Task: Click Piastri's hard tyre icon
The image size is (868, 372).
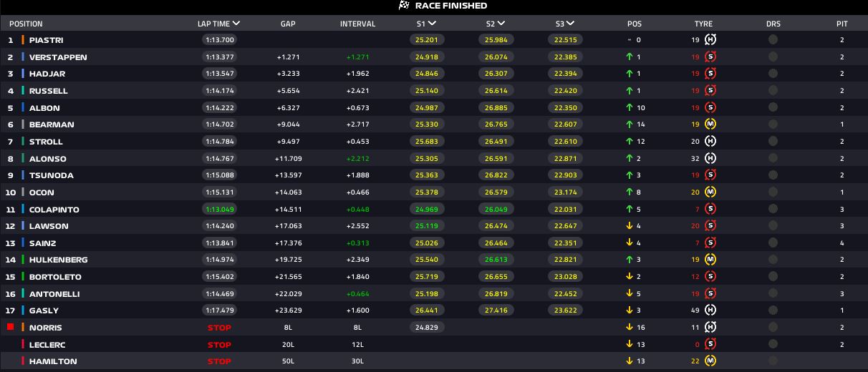Action: point(710,40)
